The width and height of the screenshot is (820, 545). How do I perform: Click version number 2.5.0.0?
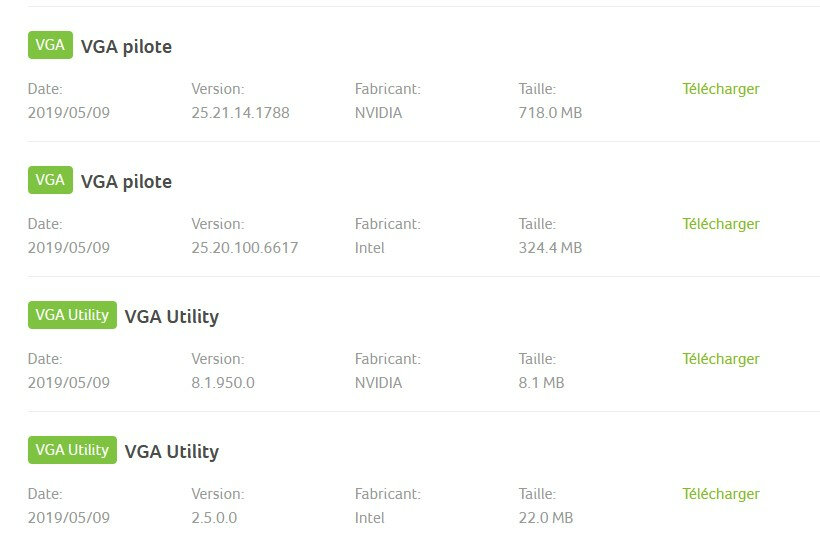click(214, 518)
